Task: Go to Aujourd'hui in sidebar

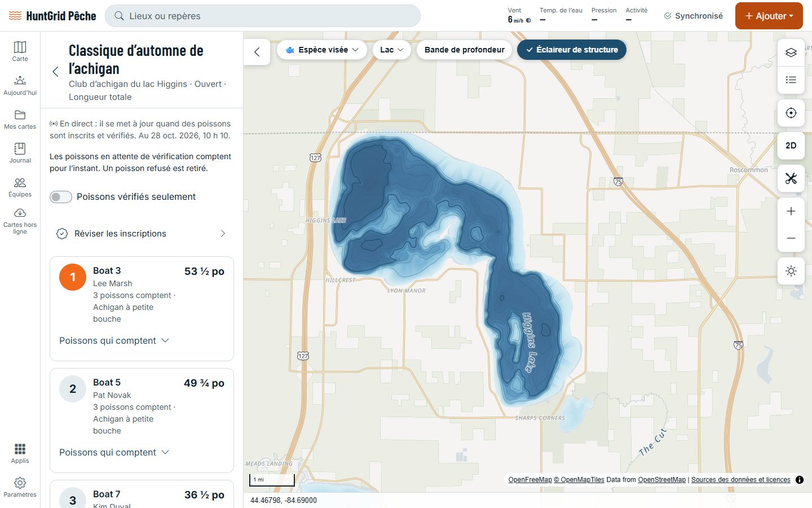Action: click(20, 85)
